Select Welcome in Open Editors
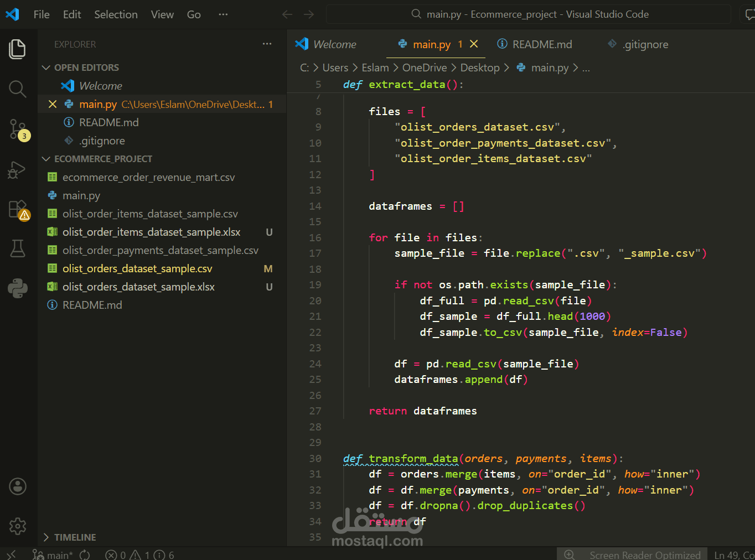Image resolution: width=755 pixels, height=560 pixels. [162, 86]
